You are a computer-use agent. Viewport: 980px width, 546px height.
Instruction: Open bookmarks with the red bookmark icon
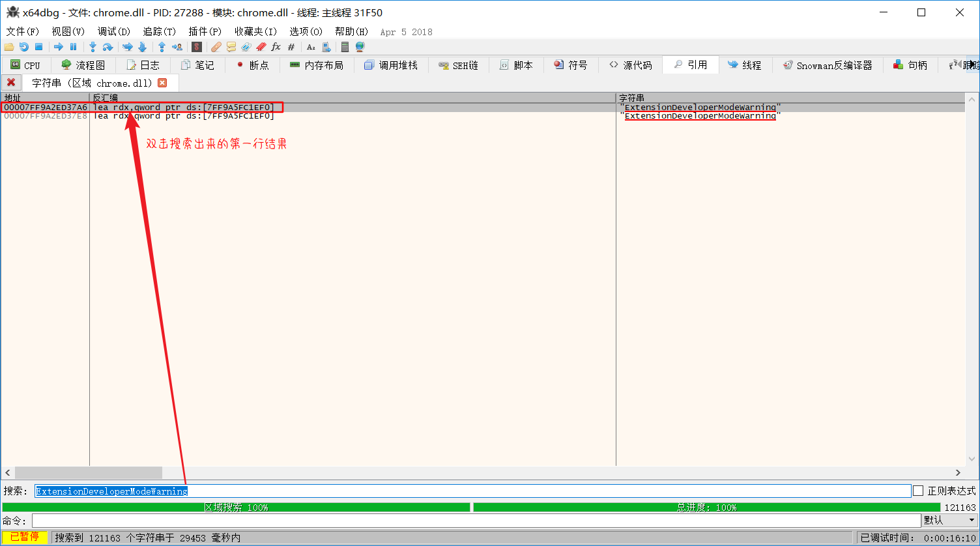pyautogui.click(x=261, y=47)
